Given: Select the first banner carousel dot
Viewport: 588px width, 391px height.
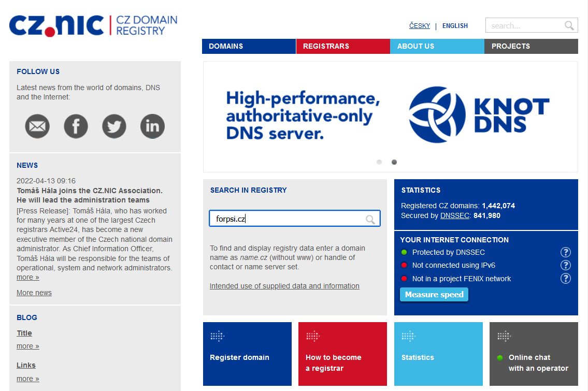Looking at the screenshot, I should tap(379, 162).
